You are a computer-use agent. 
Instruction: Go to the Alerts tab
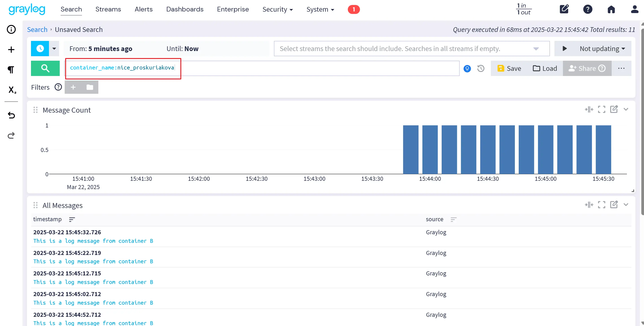tap(143, 9)
